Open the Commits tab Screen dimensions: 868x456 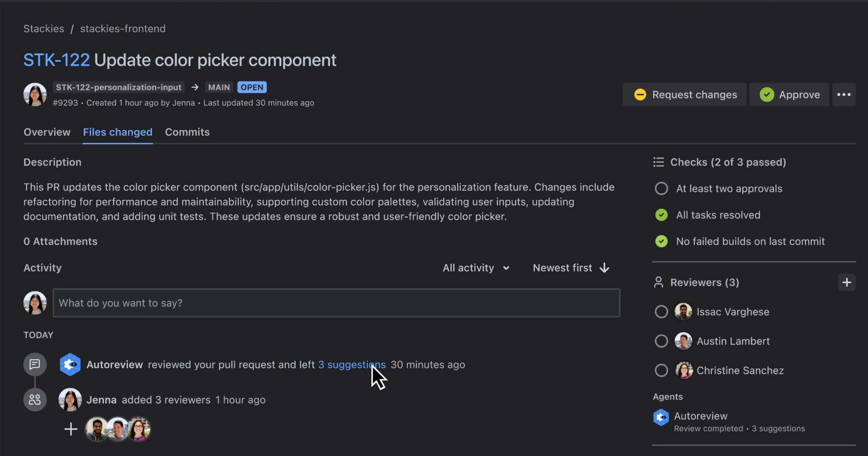pyautogui.click(x=187, y=132)
